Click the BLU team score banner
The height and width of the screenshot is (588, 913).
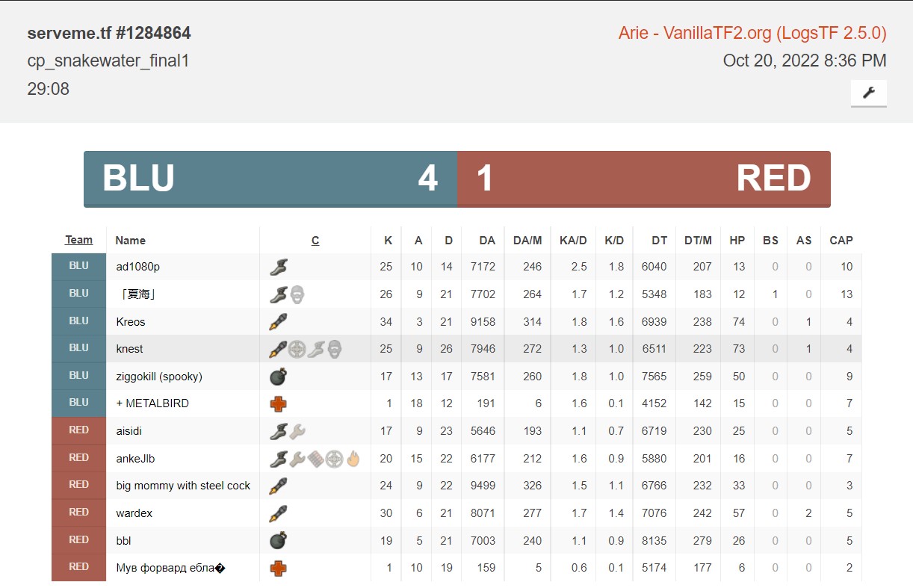(270, 179)
